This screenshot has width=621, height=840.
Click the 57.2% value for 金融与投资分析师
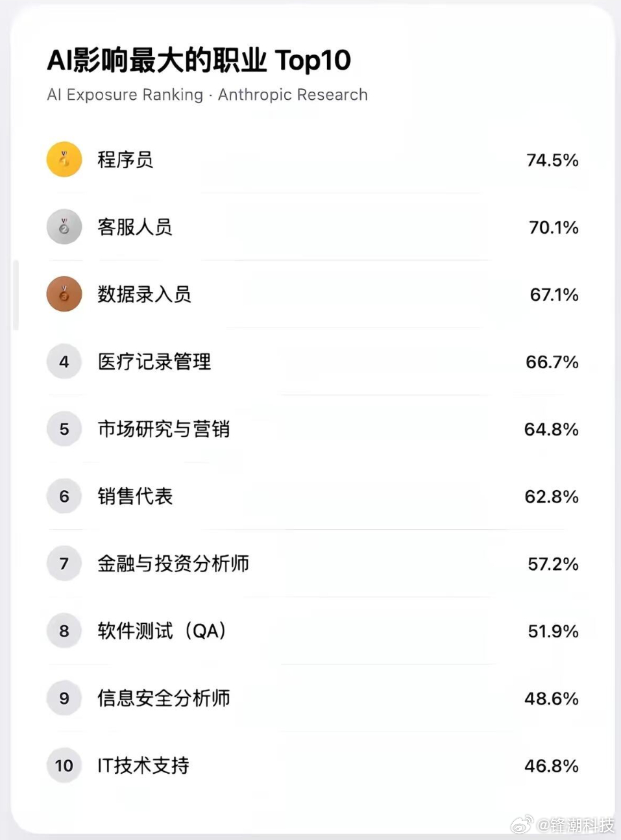pyautogui.click(x=553, y=564)
